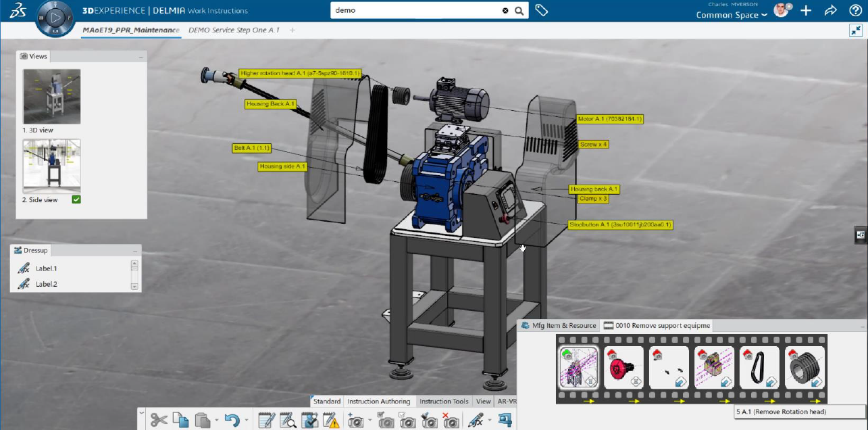Click the Motor A.1 yellow label
The width and height of the screenshot is (868, 430).
[609, 119]
